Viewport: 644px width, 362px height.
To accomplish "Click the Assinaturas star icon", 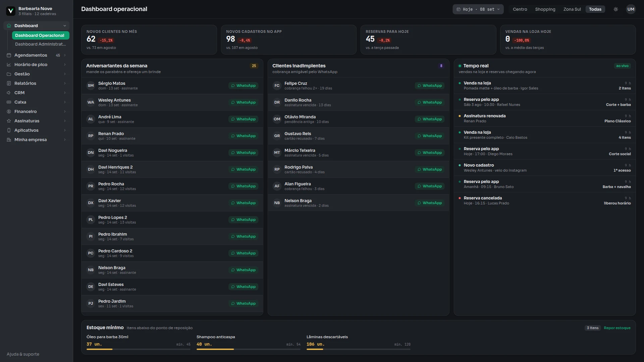I will 9,121.
